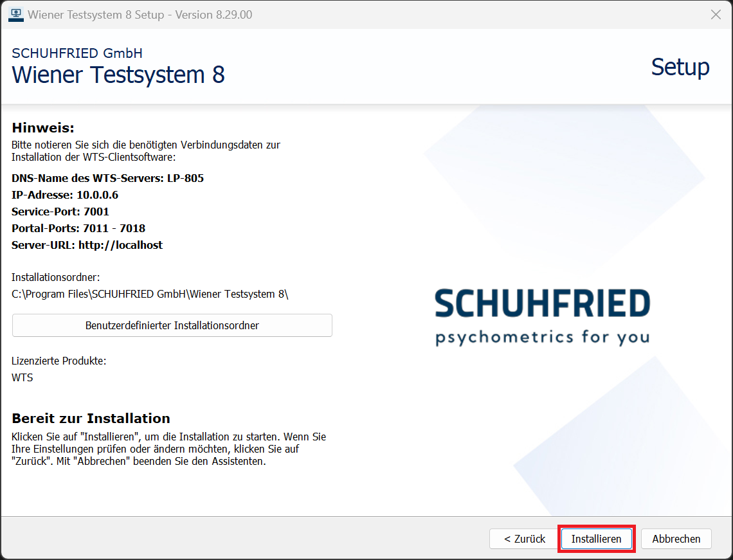Select Abbrechen to cancel the setup
733x560 pixels.
(676, 539)
